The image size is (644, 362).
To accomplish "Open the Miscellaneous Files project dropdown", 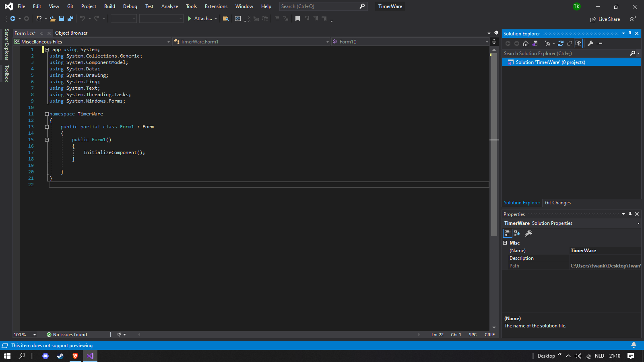I will (x=168, y=42).
